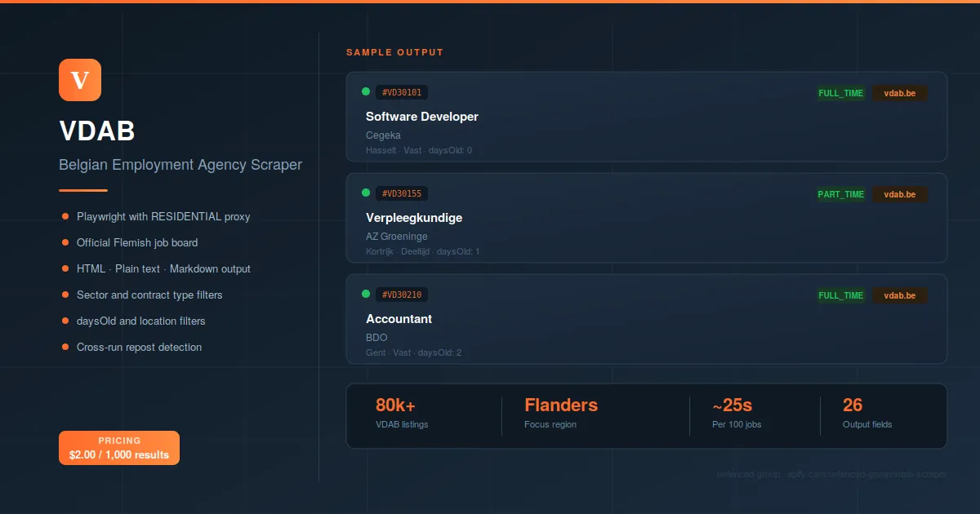Viewport: 980px width, 514px height.
Task: Click the green status dot beside #VD30101
Action: tap(366, 91)
